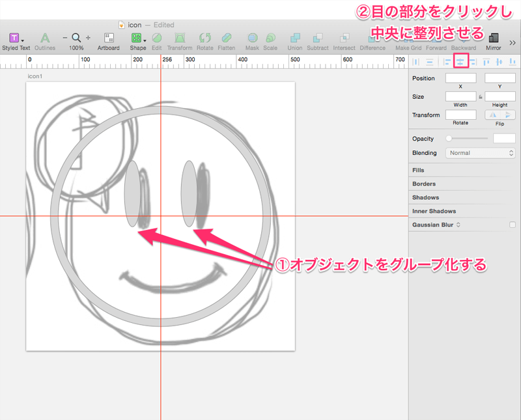The image size is (521, 420).
Task: Click the Difference toolbar label
Action: click(x=373, y=48)
